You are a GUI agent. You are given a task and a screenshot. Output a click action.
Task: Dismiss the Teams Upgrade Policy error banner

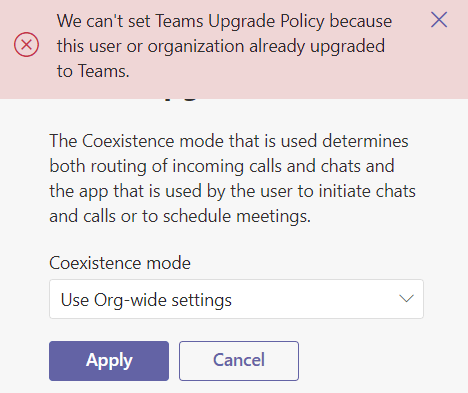tap(439, 20)
